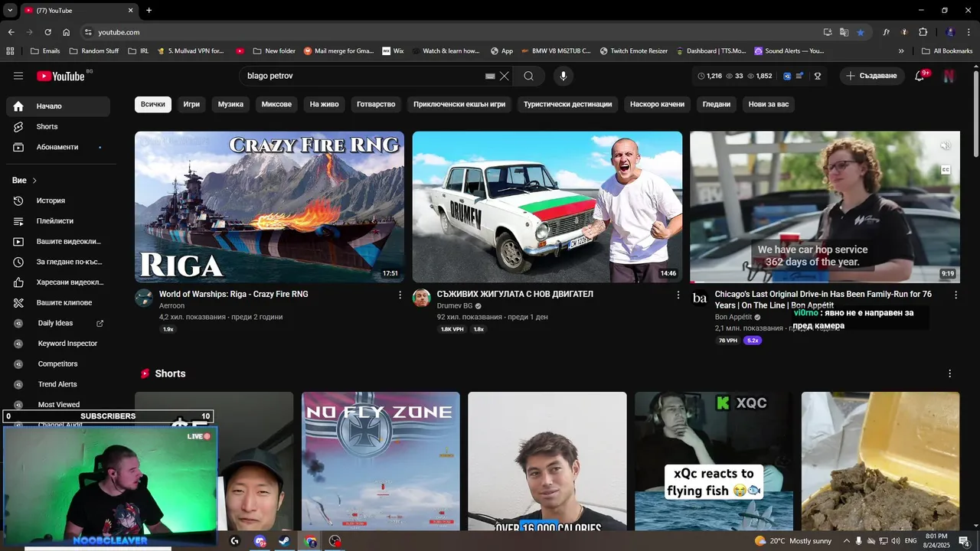980x551 pixels.
Task: Open the notifications bell
Action: pos(920,76)
